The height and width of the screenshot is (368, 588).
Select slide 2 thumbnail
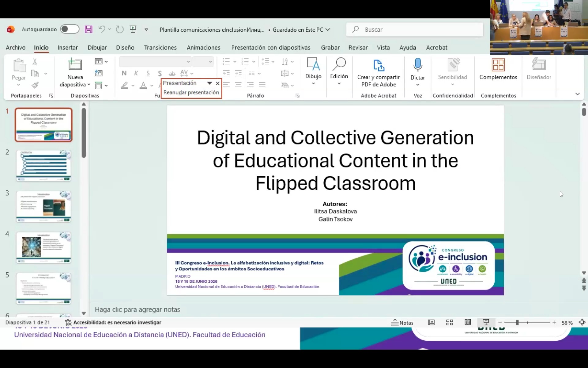43,166
